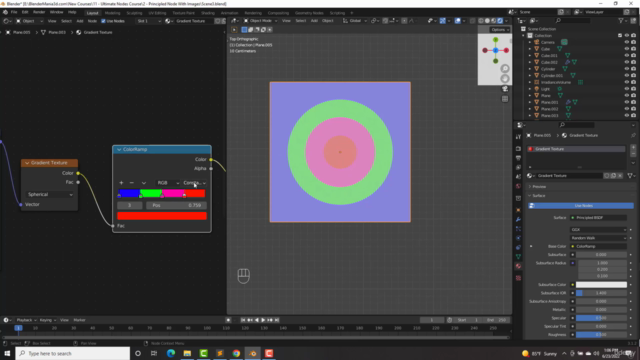640x360 pixels.
Task: Disable Cube.002 in renders camera icon
Action: pyautogui.click(x=633, y=62)
